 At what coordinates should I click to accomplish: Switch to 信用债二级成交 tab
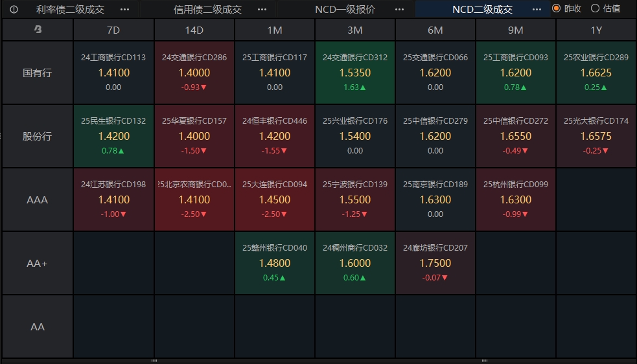[x=207, y=9]
